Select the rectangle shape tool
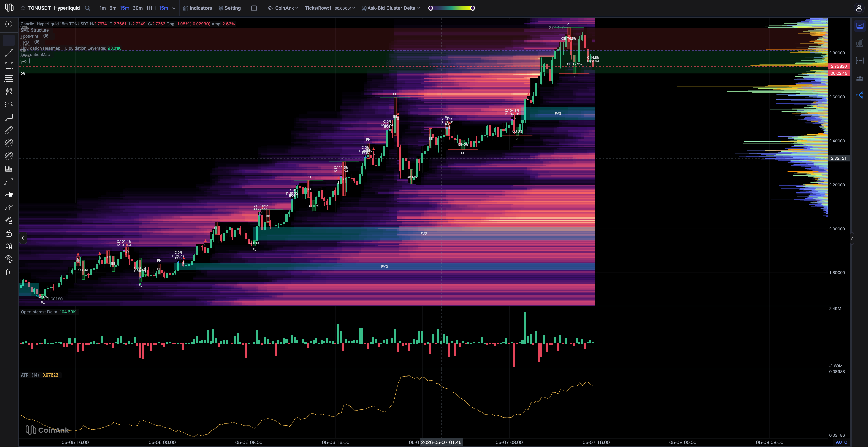The width and height of the screenshot is (868, 447). [9, 66]
